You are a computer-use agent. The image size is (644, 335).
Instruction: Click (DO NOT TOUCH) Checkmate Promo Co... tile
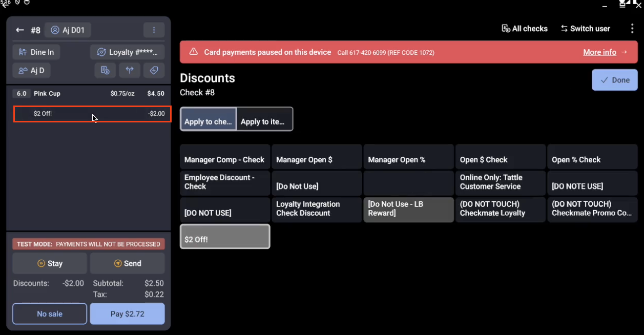pos(592,210)
